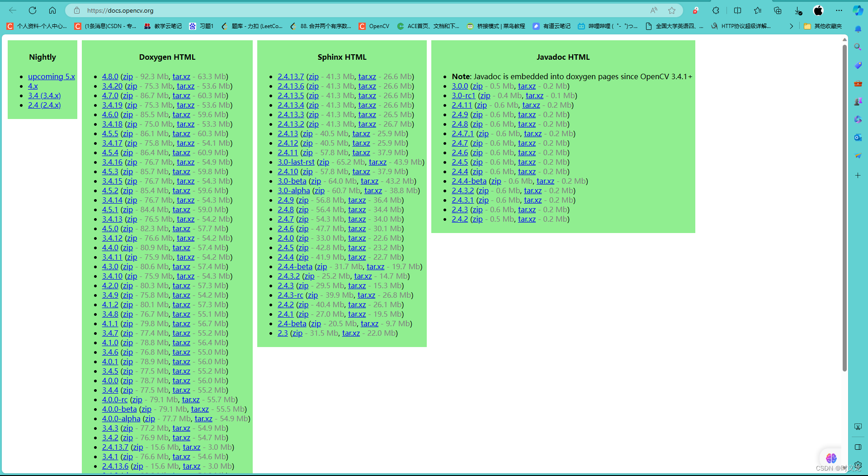Open Doxygen docs for version 4.8.0

point(110,76)
